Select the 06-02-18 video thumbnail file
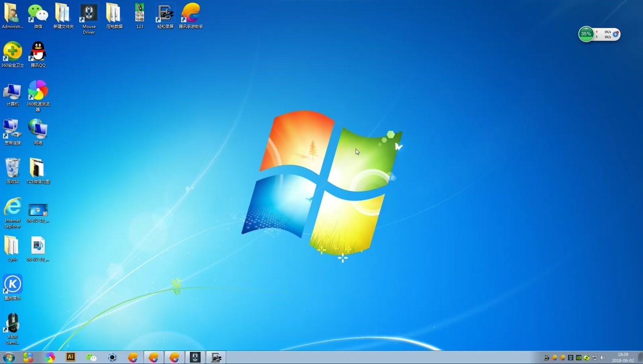Image resolution: width=643 pixels, height=364 pixels. tap(38, 213)
